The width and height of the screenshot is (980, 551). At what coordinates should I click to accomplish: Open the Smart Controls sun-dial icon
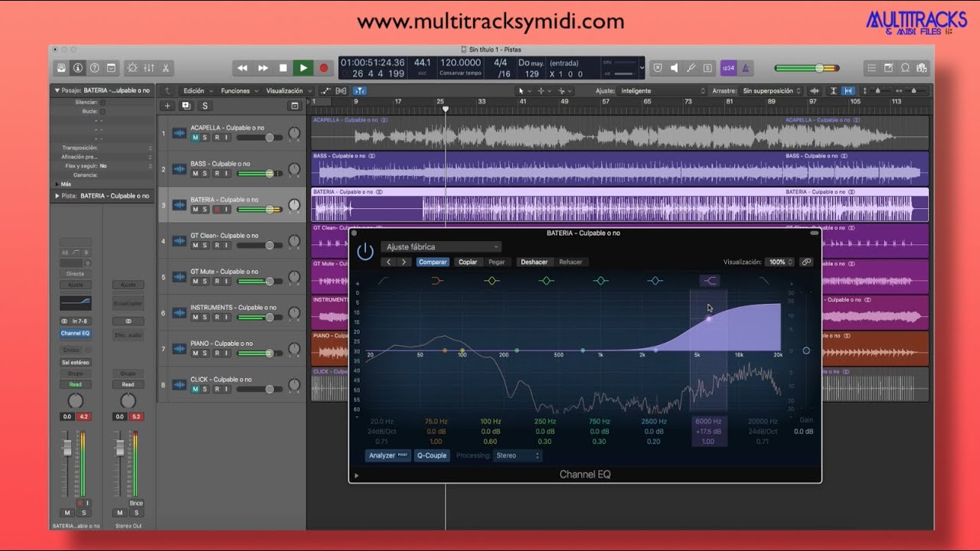[132, 68]
